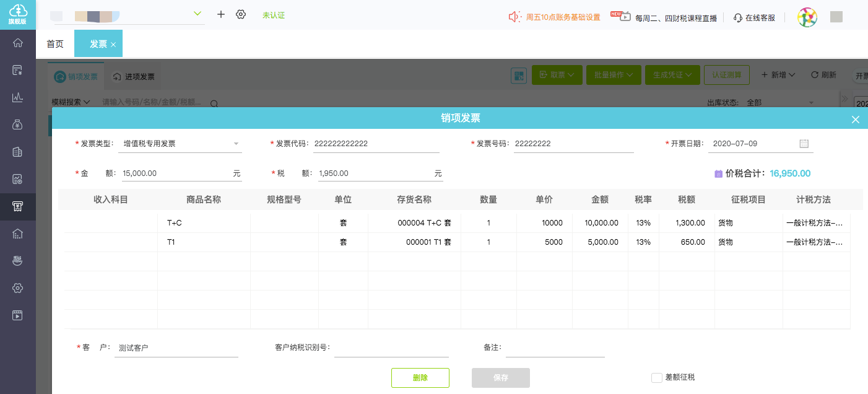Expand the 发票类型 dropdown
Image resolution: width=868 pixels, height=394 pixels.
pyautogui.click(x=236, y=144)
